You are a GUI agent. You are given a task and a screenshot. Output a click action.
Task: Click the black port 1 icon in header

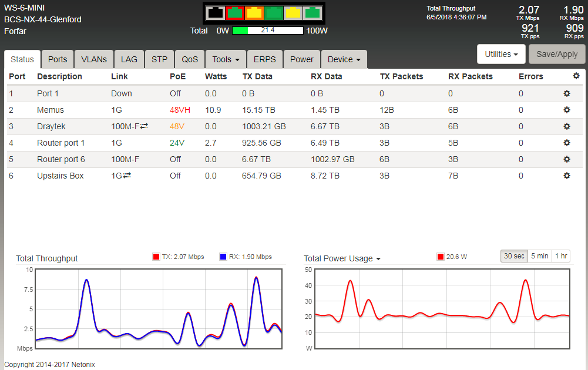[216, 12]
